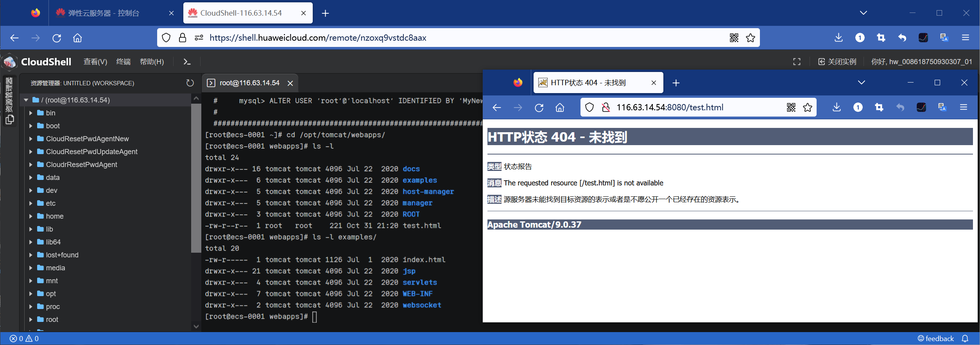The height and width of the screenshot is (345, 980).
Task: Open the hw_008618750930307_01 account greeting
Action: (922, 62)
